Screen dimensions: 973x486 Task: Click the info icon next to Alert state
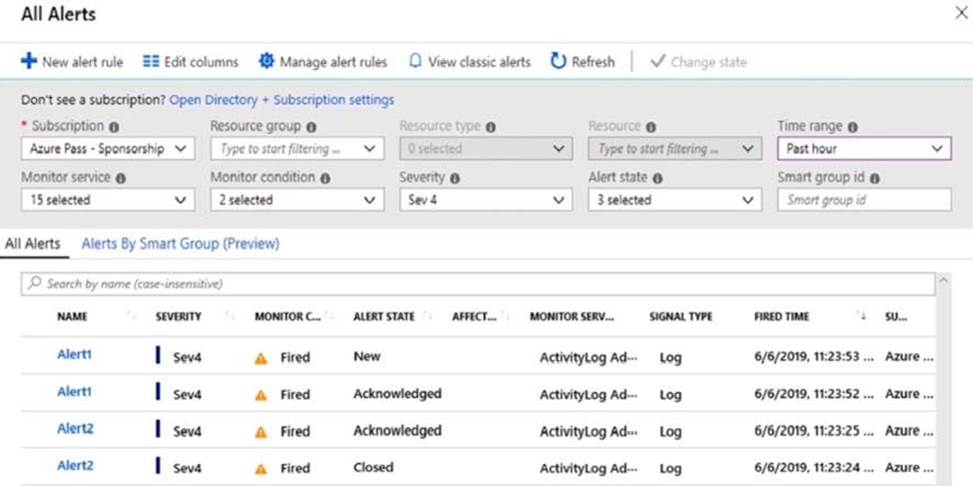click(x=659, y=178)
